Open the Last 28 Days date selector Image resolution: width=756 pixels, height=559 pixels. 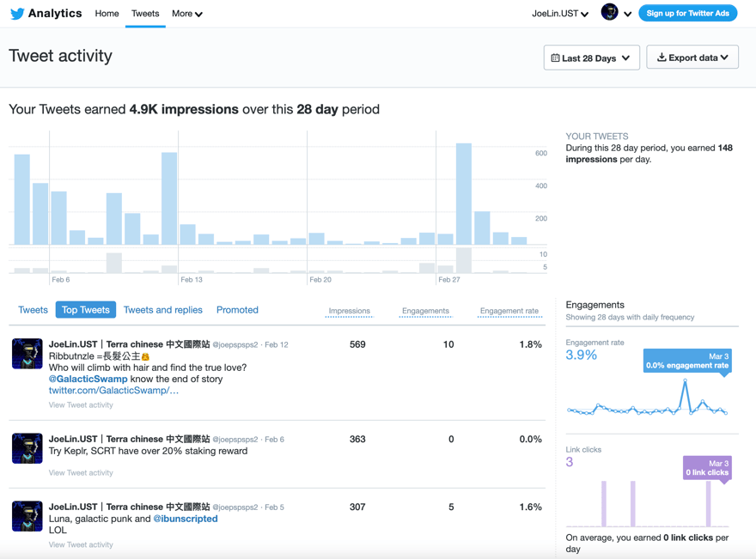(592, 58)
